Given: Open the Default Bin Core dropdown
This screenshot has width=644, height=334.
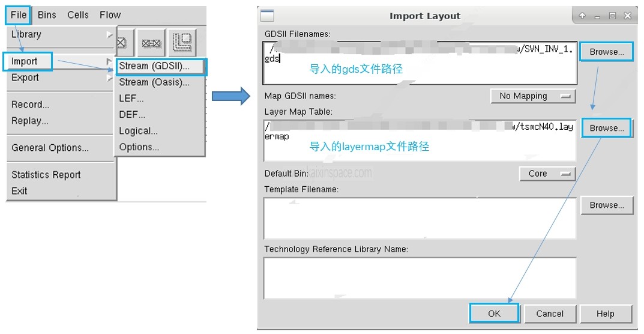Looking at the screenshot, I should [547, 174].
